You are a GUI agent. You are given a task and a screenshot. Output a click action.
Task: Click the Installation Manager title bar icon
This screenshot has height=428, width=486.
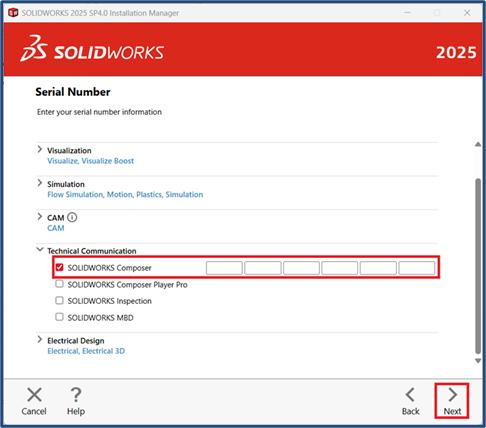13,13
